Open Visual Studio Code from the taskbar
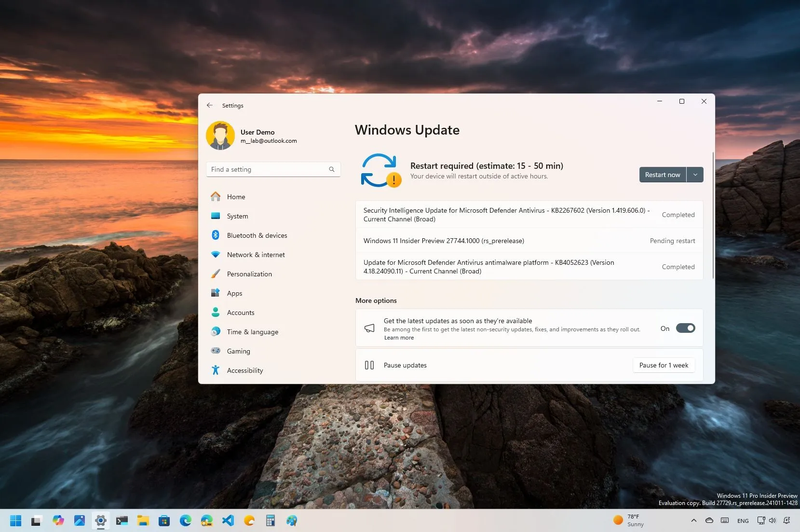800x532 pixels. 228,520
